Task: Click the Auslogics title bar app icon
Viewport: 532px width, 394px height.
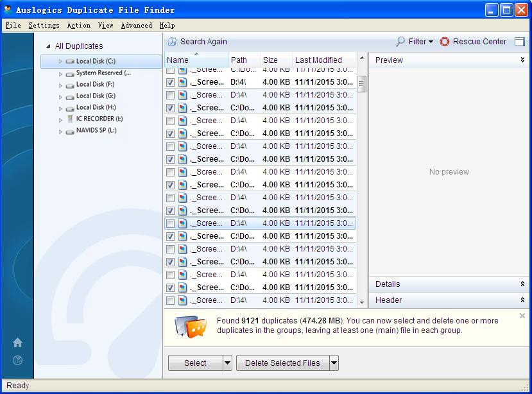Action: pos(8,10)
